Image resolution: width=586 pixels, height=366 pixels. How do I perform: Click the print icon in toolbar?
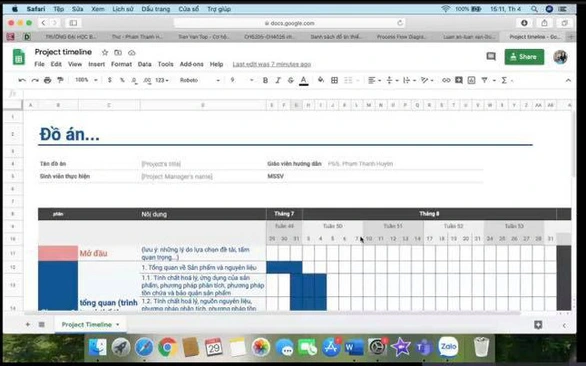tap(47, 80)
